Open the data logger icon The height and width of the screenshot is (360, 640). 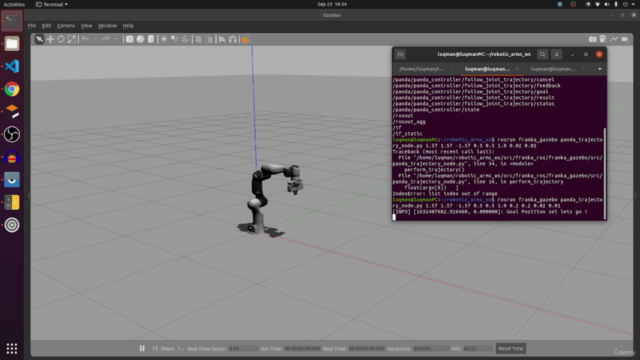point(603,39)
